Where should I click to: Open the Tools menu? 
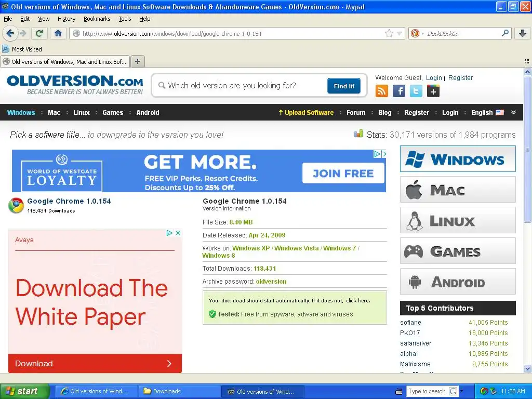[125, 19]
